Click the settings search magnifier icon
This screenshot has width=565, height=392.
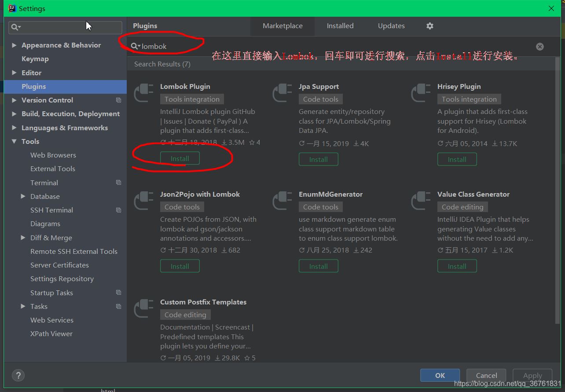pyautogui.click(x=15, y=27)
